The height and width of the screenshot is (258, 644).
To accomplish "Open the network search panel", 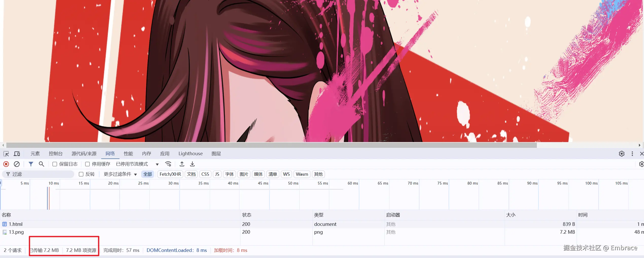I will point(41,164).
